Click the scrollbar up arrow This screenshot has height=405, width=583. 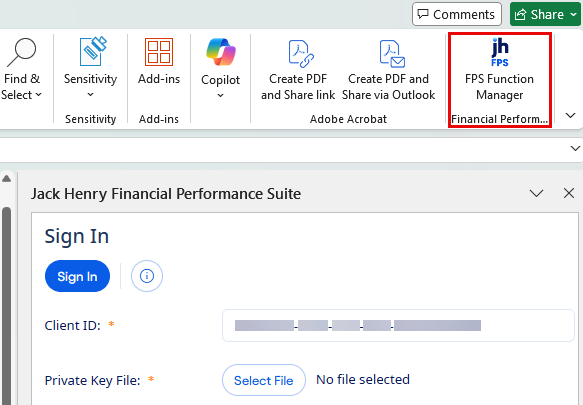point(6,179)
